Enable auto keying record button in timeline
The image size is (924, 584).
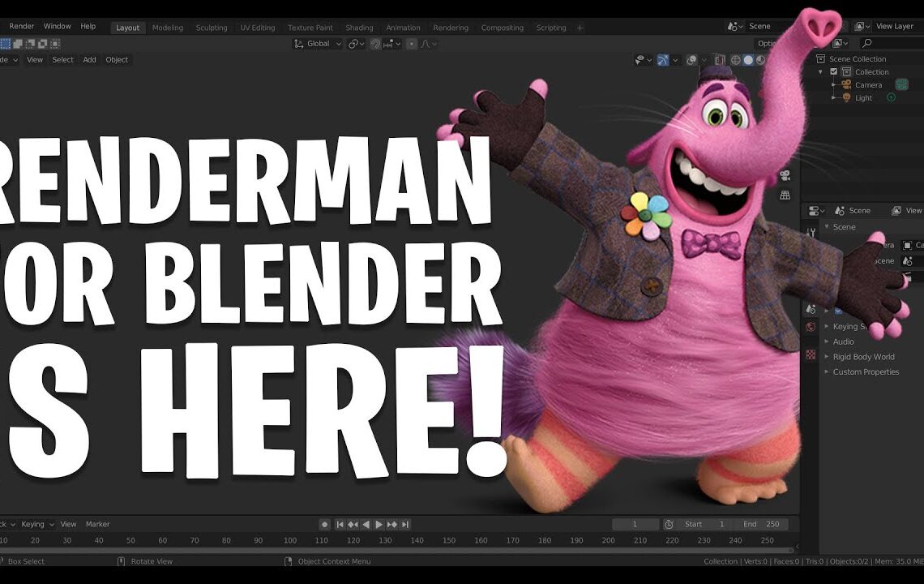tap(325, 524)
